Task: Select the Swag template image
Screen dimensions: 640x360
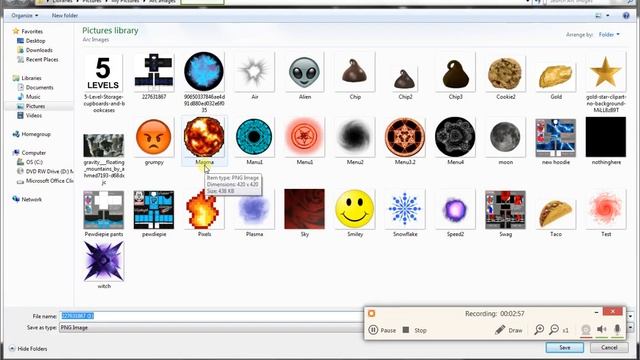Action: click(505, 210)
